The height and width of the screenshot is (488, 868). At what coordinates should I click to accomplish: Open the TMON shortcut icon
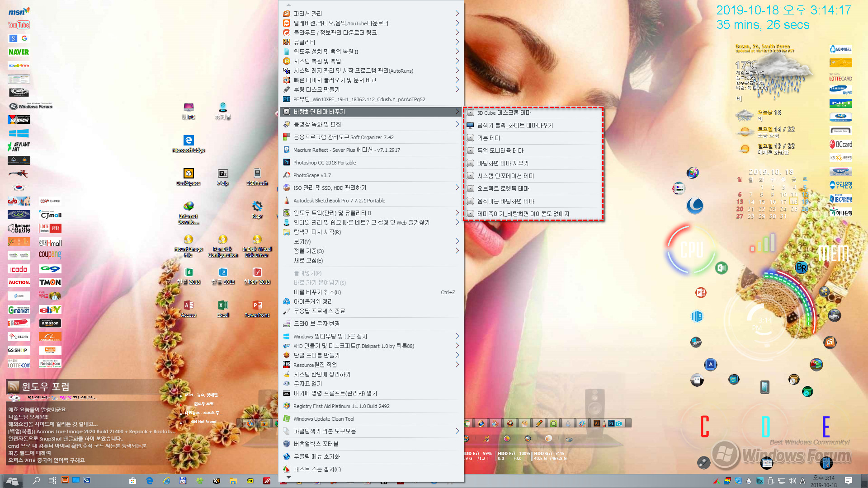(50, 282)
